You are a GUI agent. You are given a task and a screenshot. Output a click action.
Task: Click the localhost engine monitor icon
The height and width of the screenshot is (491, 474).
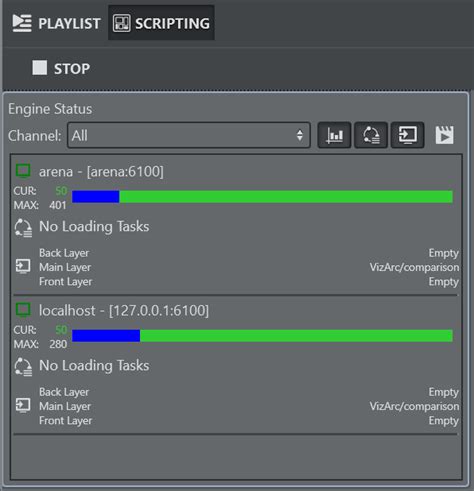click(x=23, y=310)
